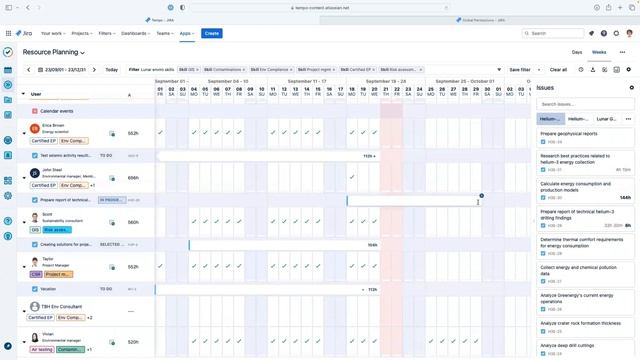Click the browser share icon
The width and height of the screenshot is (640, 360).
[x=609, y=8]
